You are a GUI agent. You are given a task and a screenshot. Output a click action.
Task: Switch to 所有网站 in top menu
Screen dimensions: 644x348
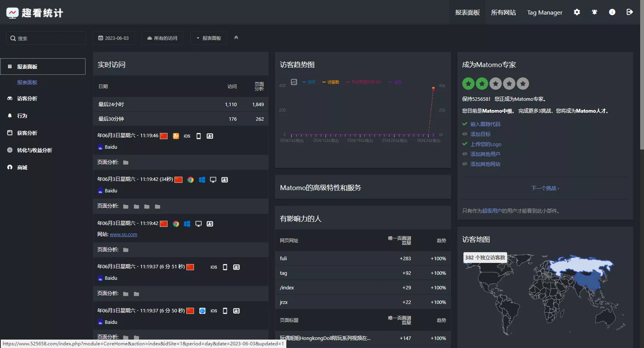coord(503,13)
